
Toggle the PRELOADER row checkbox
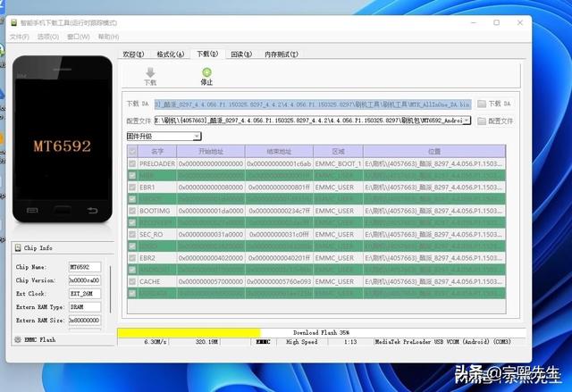(132, 164)
